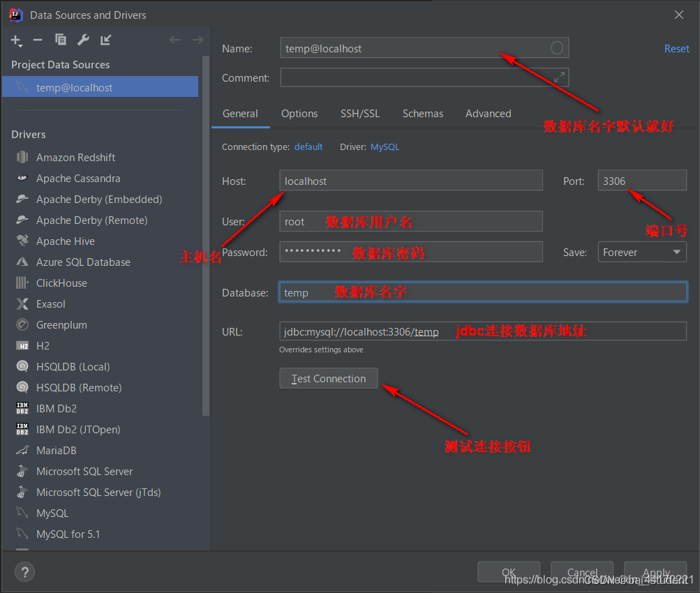Add a new data source with plus icon
The image size is (700, 593).
16,40
